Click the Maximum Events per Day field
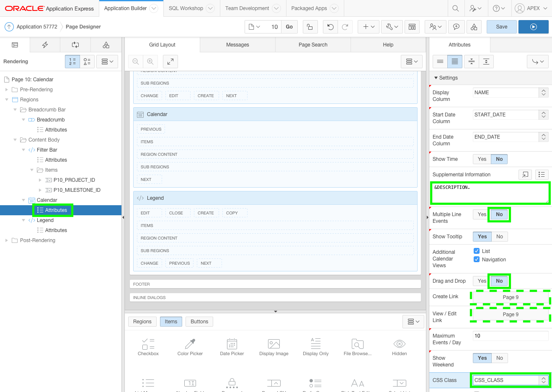This screenshot has width=552, height=392. click(x=510, y=336)
